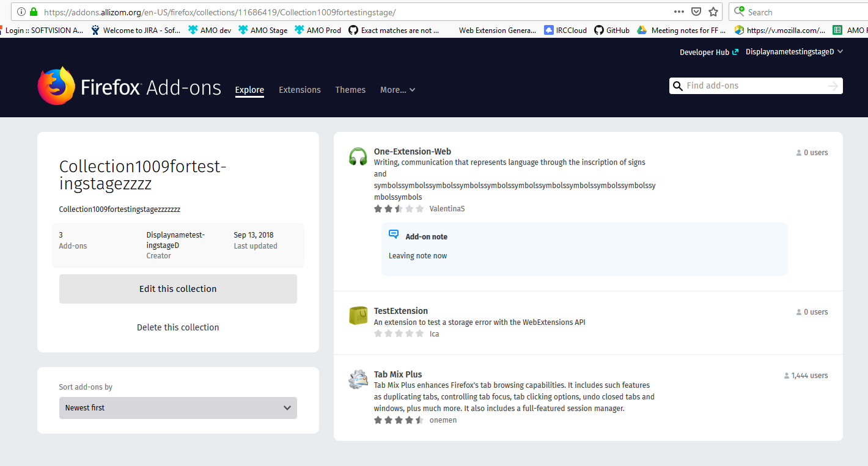Click the Add-on note speech bubble icon

[394, 235]
